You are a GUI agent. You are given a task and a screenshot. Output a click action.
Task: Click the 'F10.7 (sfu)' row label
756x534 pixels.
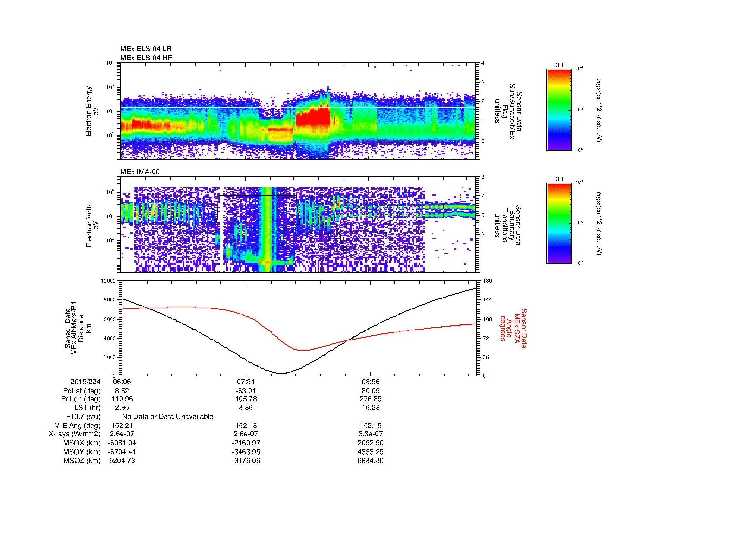[x=83, y=417]
